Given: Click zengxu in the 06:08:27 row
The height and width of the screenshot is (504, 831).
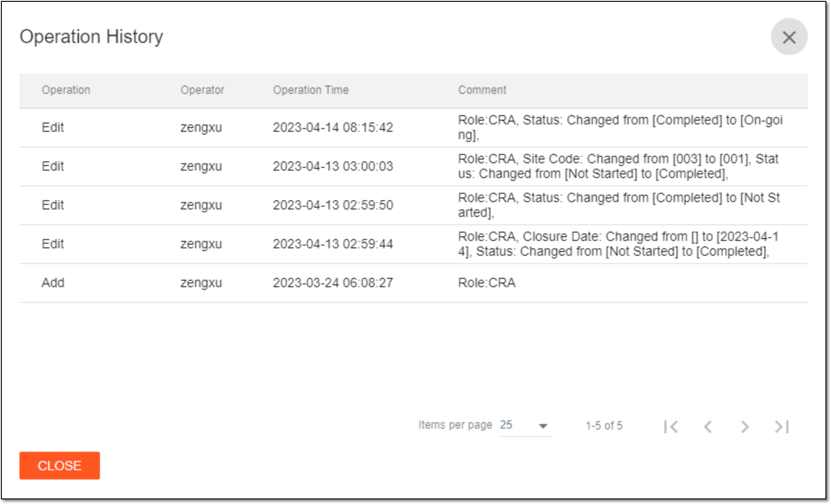Looking at the screenshot, I should pyautogui.click(x=201, y=283).
